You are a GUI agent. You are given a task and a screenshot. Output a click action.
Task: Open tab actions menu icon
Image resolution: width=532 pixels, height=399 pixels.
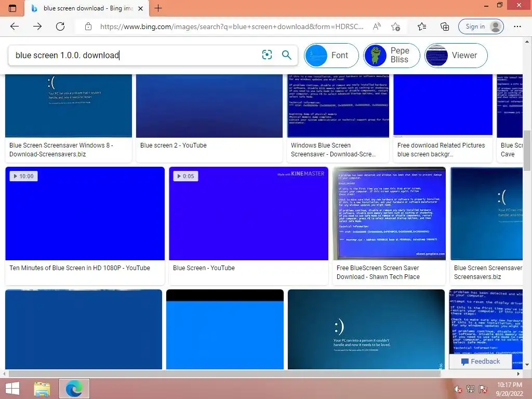(x=12, y=8)
